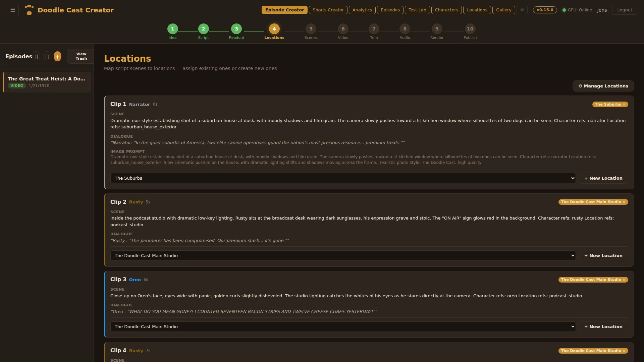
Task: Open the location dropdown on Clip 2
Action: point(342,255)
